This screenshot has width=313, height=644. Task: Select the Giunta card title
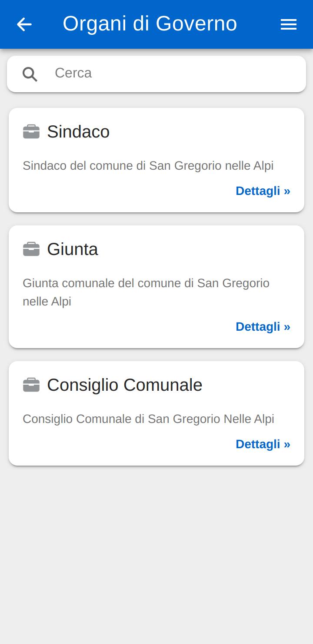pos(73,249)
